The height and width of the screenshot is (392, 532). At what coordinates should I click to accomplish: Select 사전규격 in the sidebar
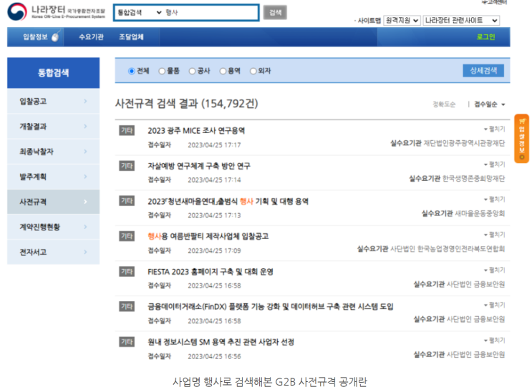click(x=53, y=202)
